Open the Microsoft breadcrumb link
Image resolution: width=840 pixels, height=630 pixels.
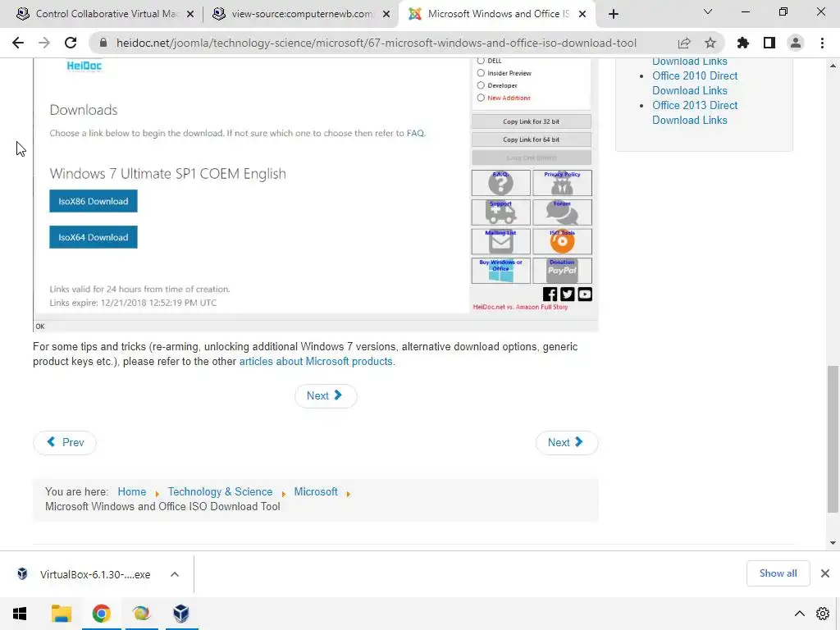tap(316, 492)
